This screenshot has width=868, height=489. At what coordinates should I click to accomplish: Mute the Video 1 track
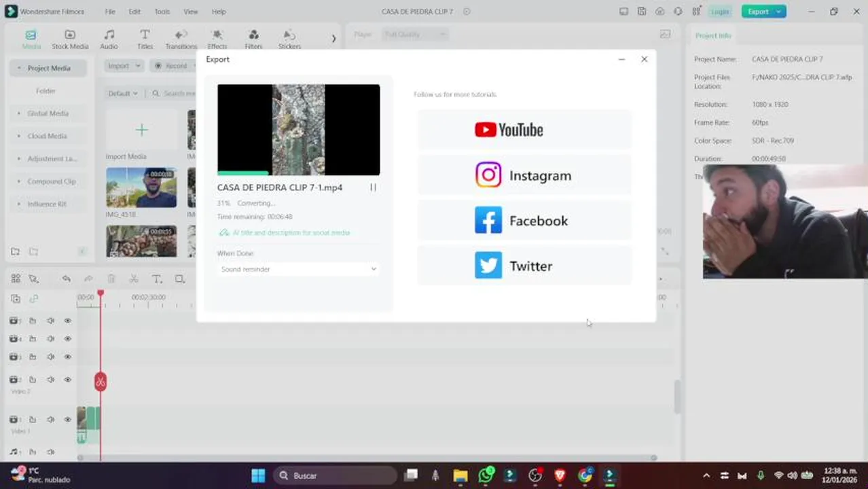(x=50, y=420)
